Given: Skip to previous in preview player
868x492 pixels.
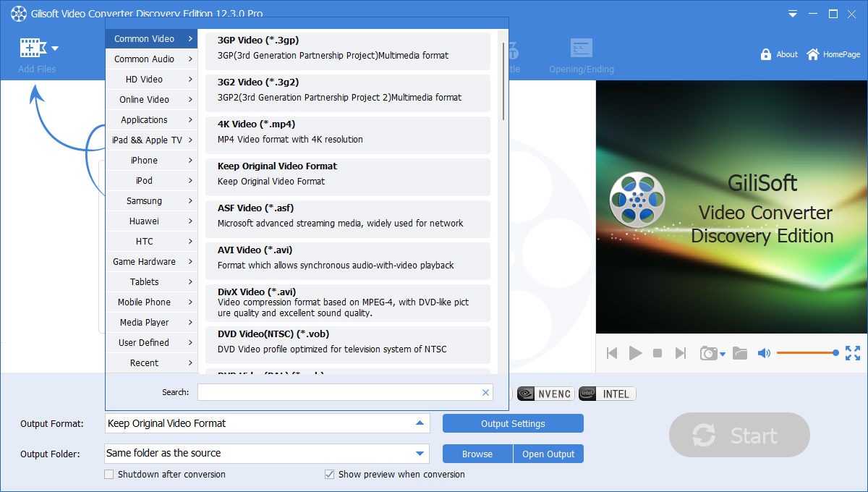Looking at the screenshot, I should pos(612,353).
